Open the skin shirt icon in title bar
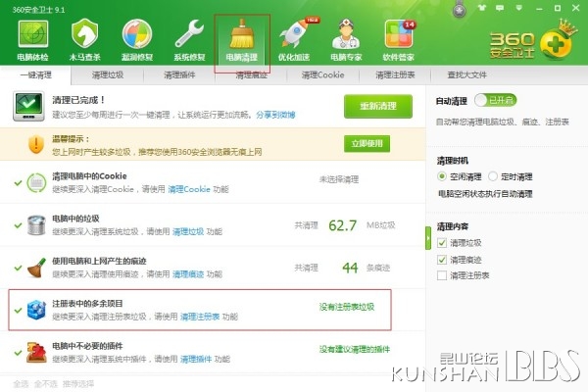 coord(482,8)
